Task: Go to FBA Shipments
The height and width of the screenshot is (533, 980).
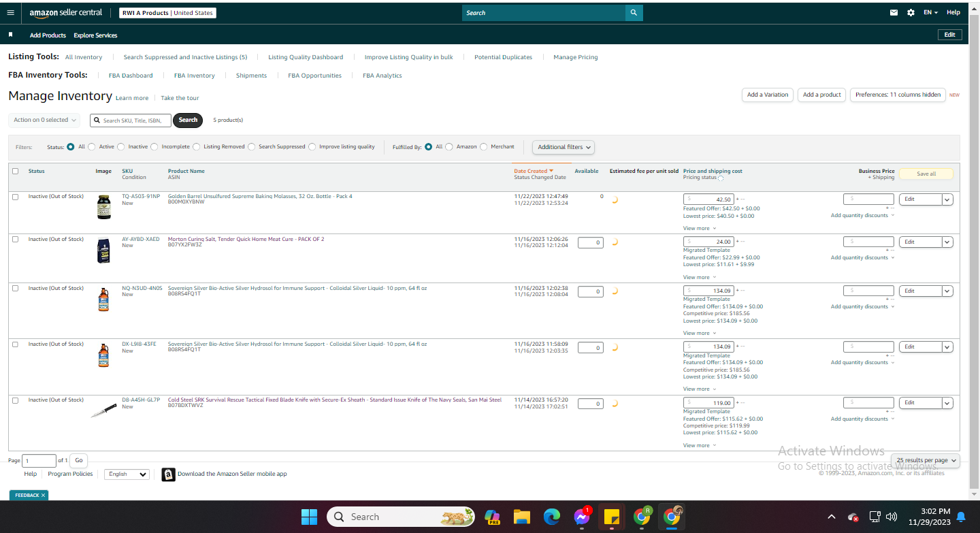Action: (x=251, y=76)
